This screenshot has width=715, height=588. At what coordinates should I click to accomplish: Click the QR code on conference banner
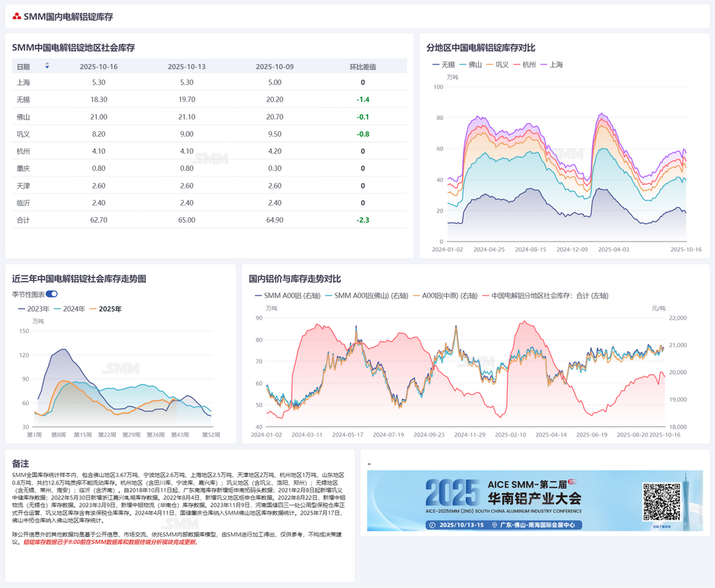coord(661,501)
